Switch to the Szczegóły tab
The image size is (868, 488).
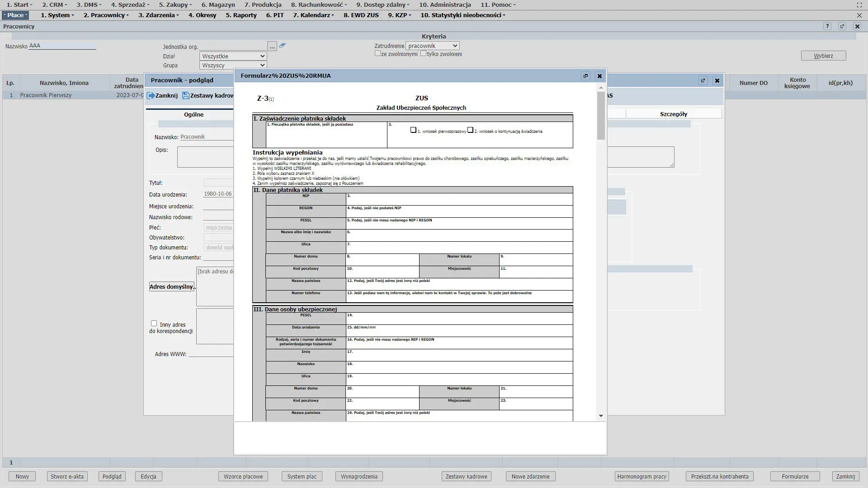(673, 114)
